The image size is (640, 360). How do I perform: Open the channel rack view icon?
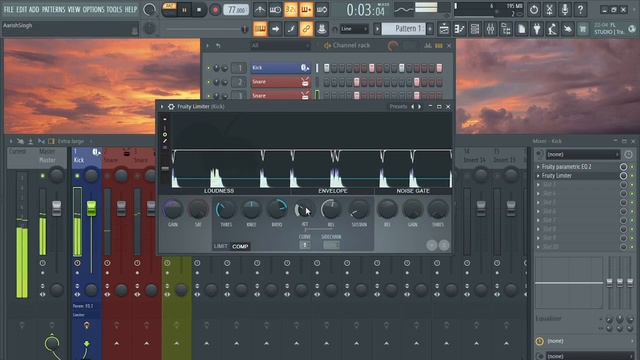coord(475,29)
